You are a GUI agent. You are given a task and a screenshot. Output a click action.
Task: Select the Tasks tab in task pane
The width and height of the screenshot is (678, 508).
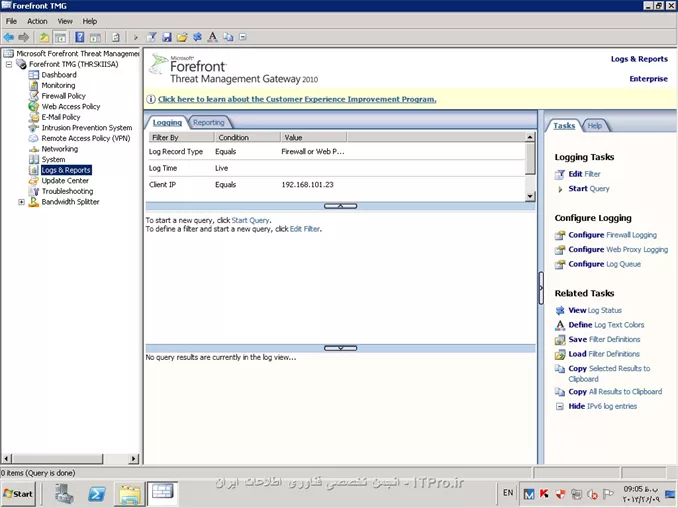(x=564, y=125)
